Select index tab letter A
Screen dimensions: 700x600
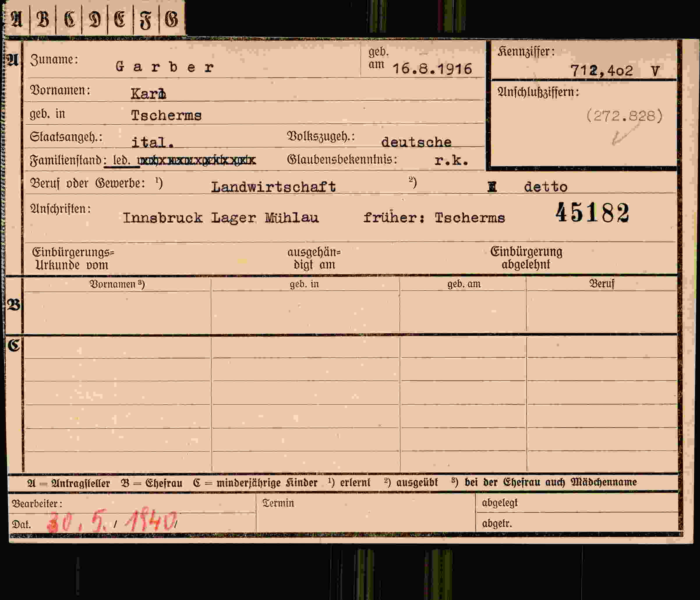(x=17, y=19)
